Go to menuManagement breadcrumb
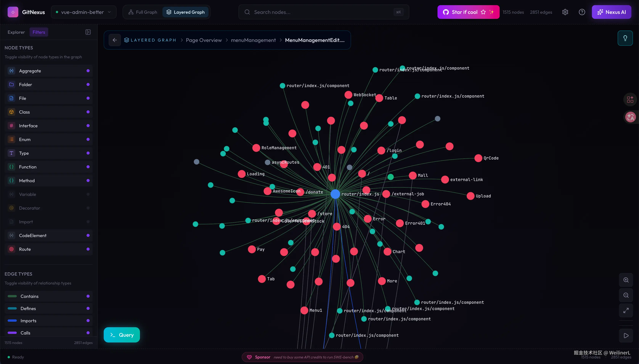639x364 pixels. (253, 40)
